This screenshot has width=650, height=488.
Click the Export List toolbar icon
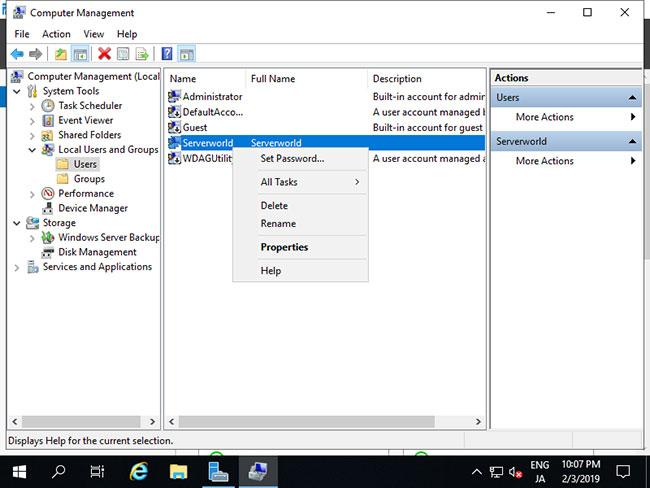click(x=142, y=54)
